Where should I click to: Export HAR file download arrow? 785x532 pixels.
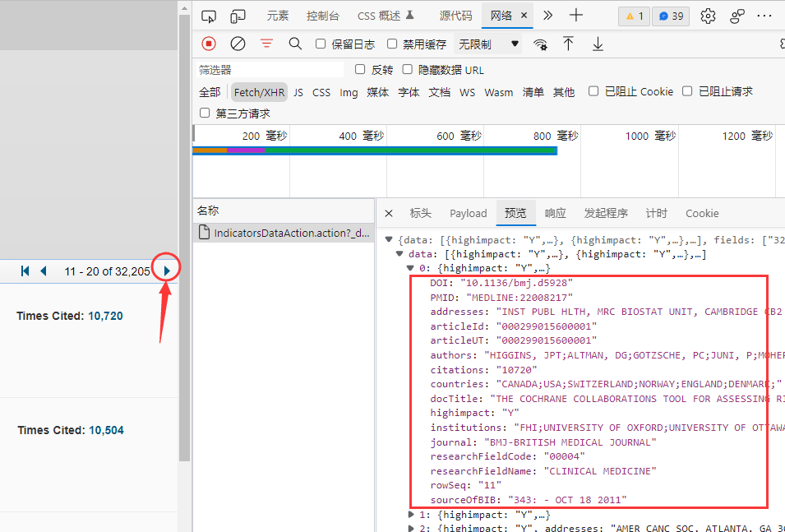tap(598, 44)
